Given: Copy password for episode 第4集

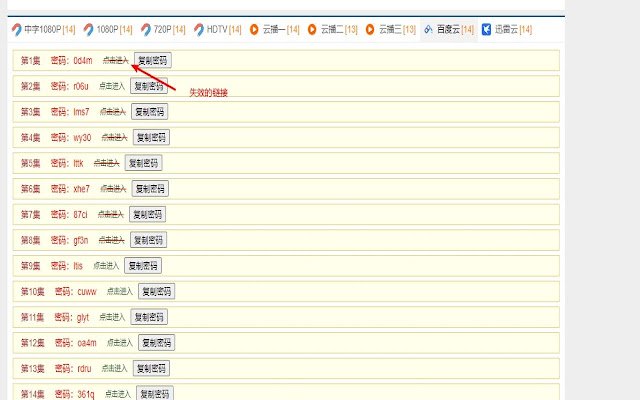Looking at the screenshot, I should (x=151, y=138).
